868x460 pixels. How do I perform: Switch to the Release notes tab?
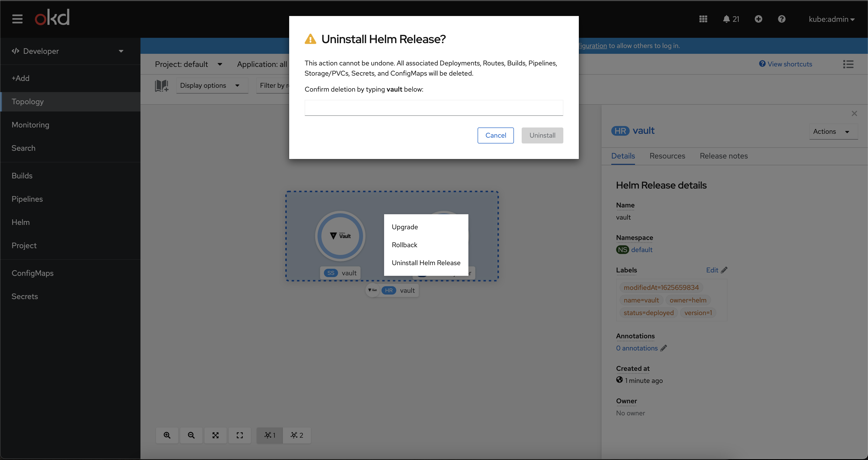(x=723, y=156)
